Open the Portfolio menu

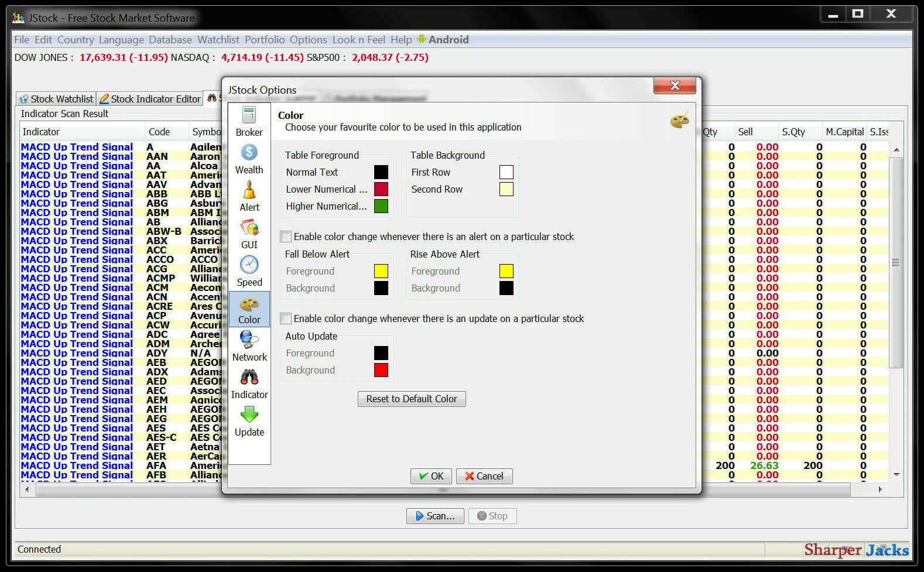[265, 40]
